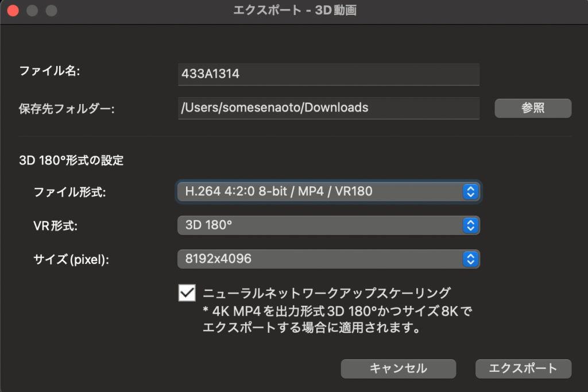Click the キャンセル button

(x=398, y=368)
